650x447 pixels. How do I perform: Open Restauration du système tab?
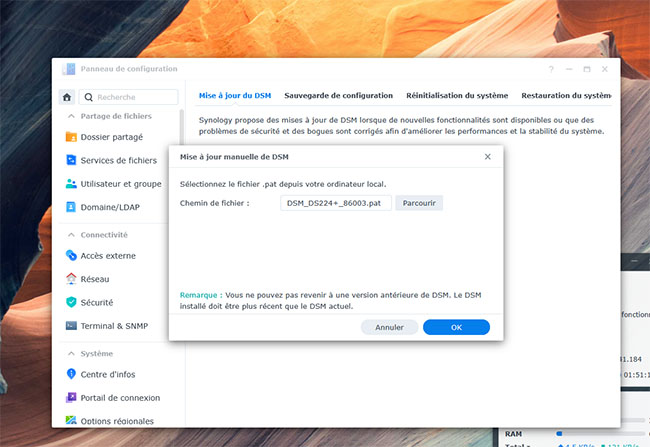click(x=566, y=95)
